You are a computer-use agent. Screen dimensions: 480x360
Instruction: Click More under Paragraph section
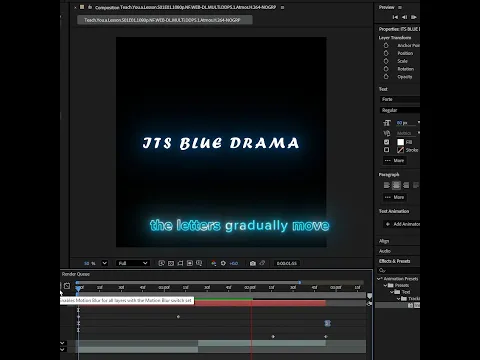[395, 197]
